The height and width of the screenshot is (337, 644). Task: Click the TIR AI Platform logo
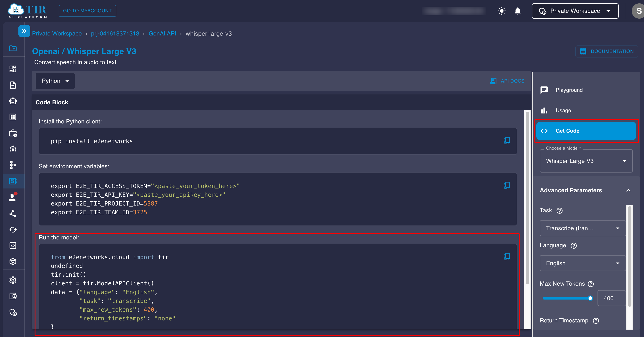point(27,11)
